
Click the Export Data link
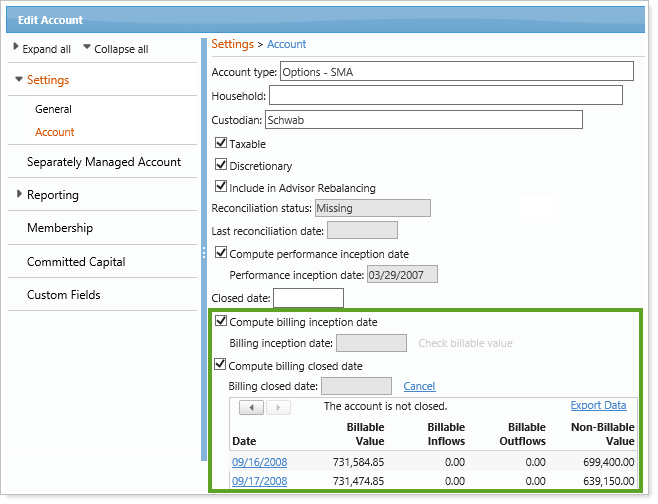pos(598,405)
